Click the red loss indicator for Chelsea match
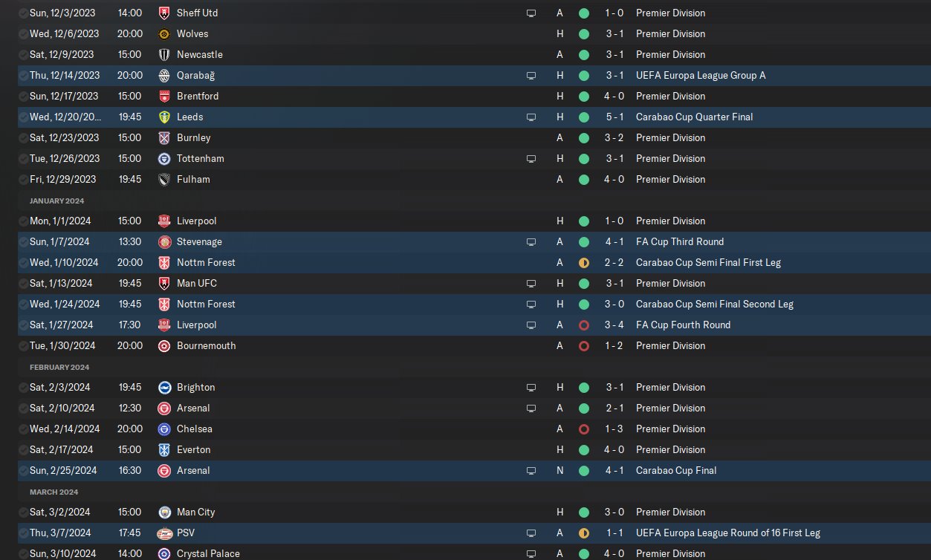The height and width of the screenshot is (560, 931). (583, 429)
